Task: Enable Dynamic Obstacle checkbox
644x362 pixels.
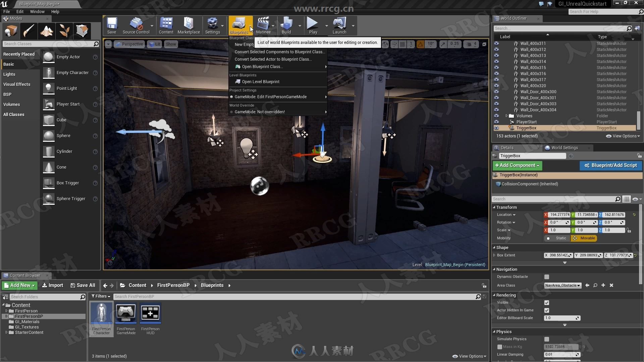Action: click(x=547, y=277)
